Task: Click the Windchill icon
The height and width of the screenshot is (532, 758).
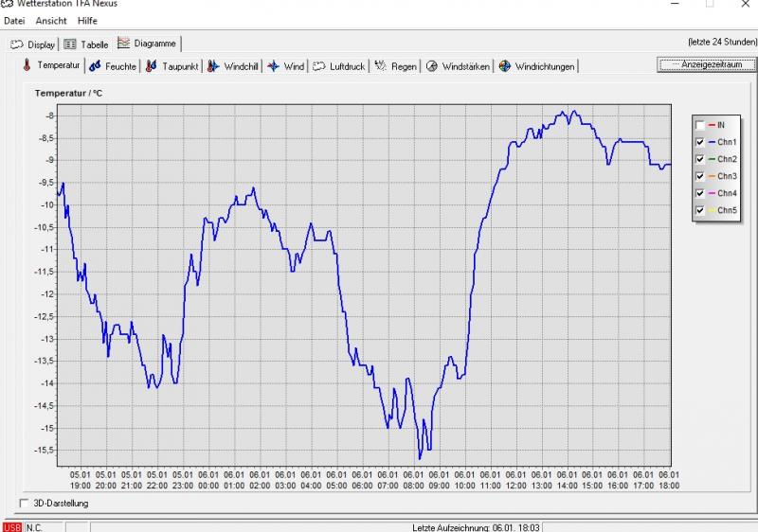Action: [213, 66]
